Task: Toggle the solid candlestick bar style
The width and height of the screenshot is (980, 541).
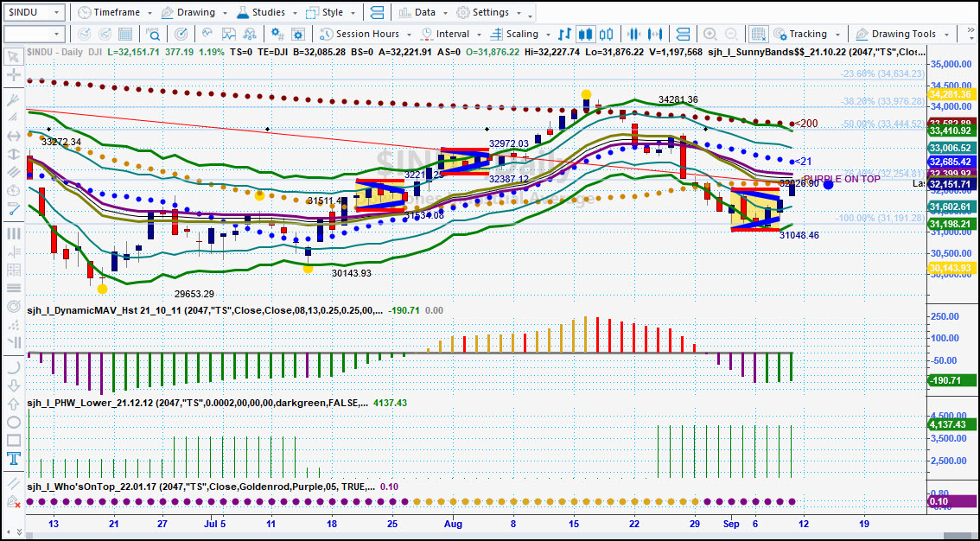Action: point(586,34)
